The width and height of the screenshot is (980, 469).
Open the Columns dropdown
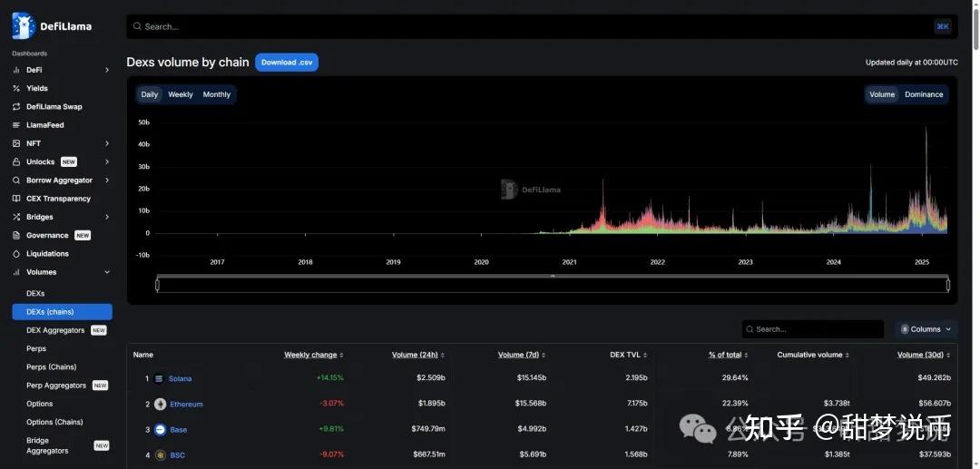926,329
